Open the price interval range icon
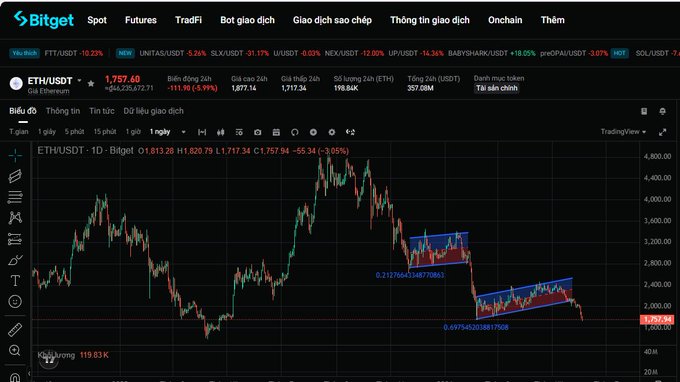Image resolution: width=680 pixels, height=382 pixels. [202, 132]
